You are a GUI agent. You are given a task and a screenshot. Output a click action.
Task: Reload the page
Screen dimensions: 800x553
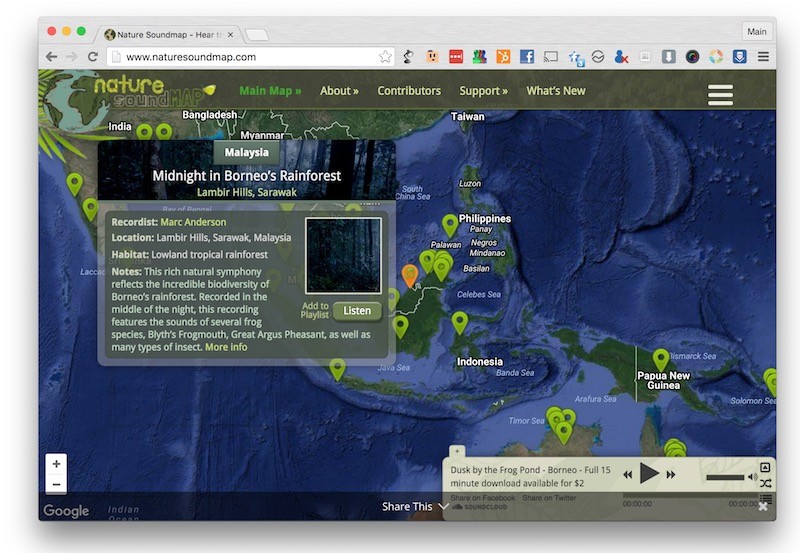point(92,57)
